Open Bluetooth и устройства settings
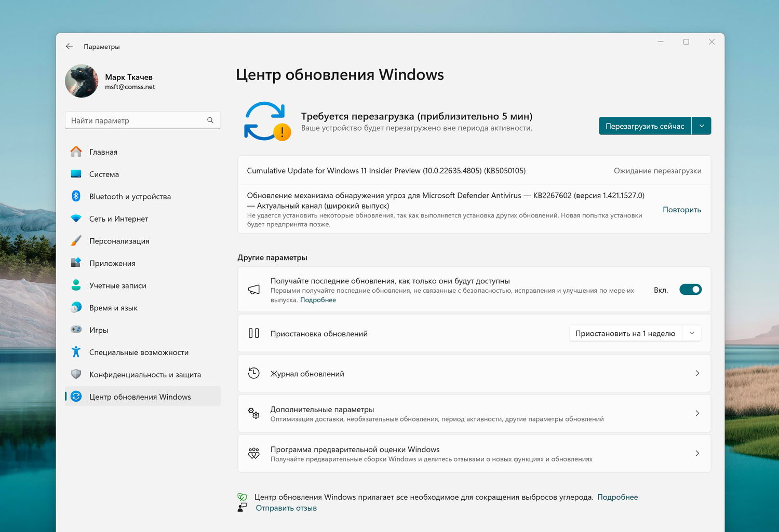779x532 pixels. click(x=143, y=196)
